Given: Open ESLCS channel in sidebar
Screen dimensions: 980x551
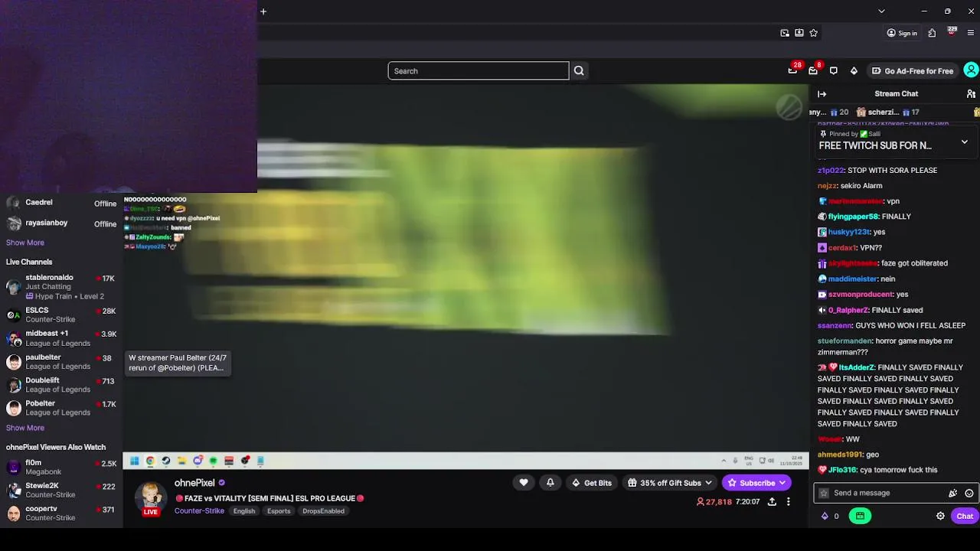Looking at the screenshot, I should point(61,315).
